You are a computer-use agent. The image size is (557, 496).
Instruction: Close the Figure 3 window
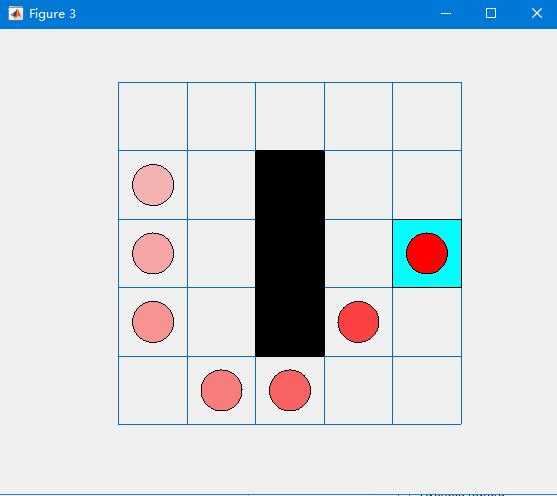[x=537, y=14]
